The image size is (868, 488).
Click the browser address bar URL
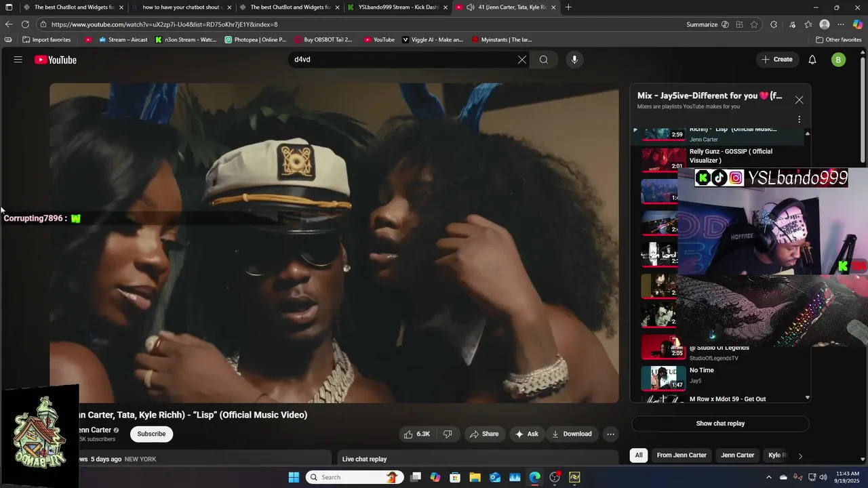165,24
